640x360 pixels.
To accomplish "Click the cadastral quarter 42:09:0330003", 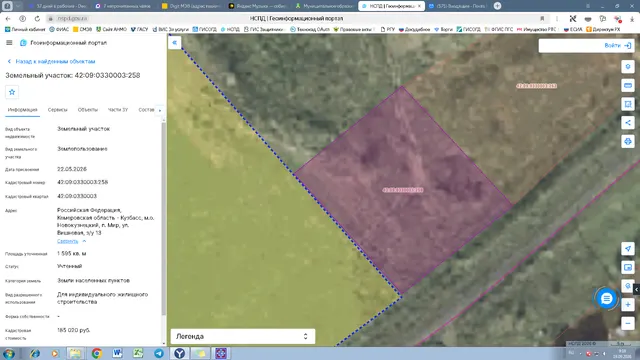I will [x=77, y=196].
